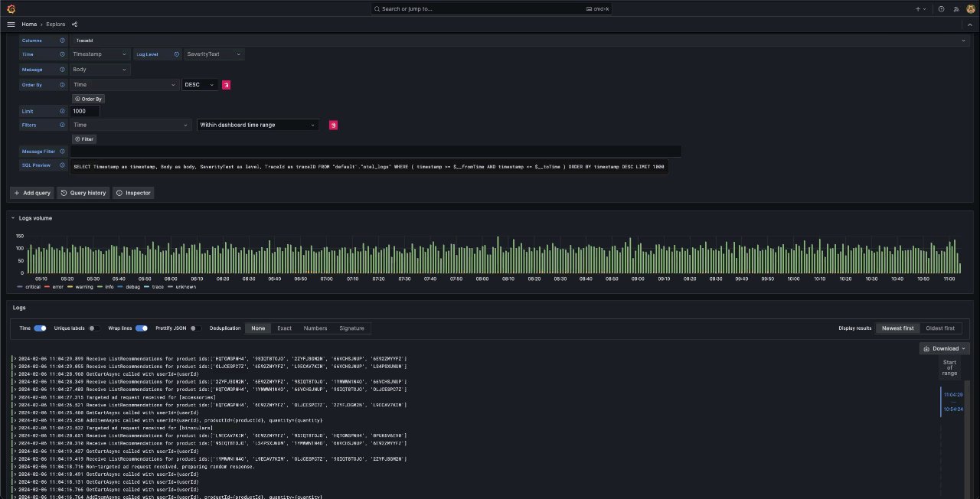This screenshot has width=980, height=499.
Task: Switch display results to Oldest first
Action: (x=939, y=328)
